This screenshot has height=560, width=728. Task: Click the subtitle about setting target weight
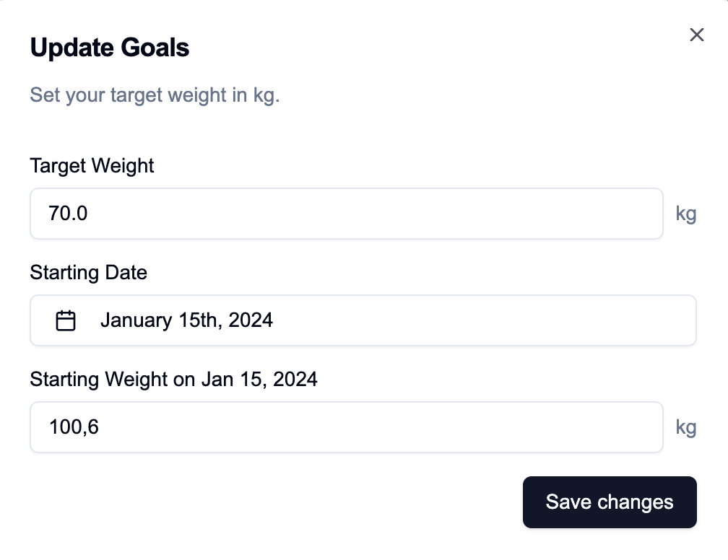click(155, 95)
